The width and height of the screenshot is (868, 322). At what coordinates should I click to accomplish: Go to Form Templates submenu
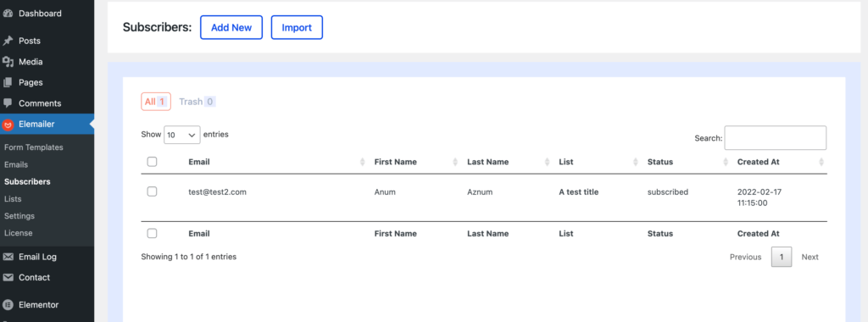34,147
